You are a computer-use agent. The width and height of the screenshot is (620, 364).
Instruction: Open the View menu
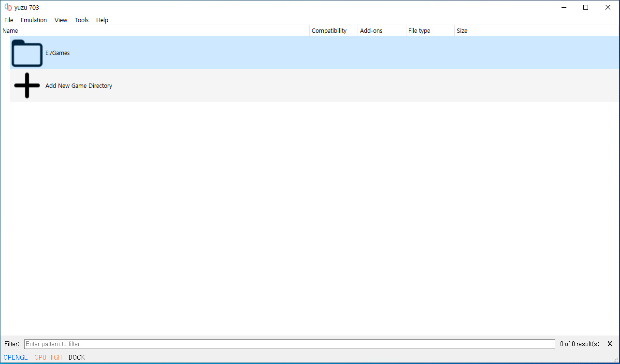[x=61, y=20]
